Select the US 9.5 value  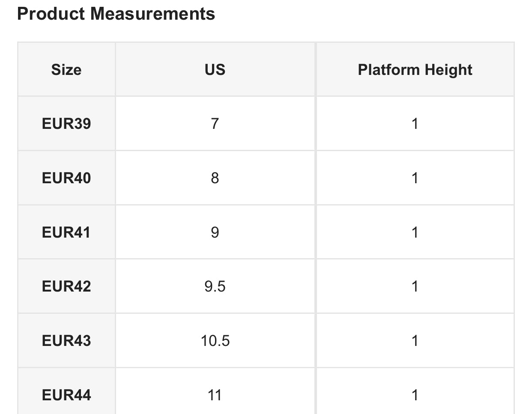coord(215,286)
